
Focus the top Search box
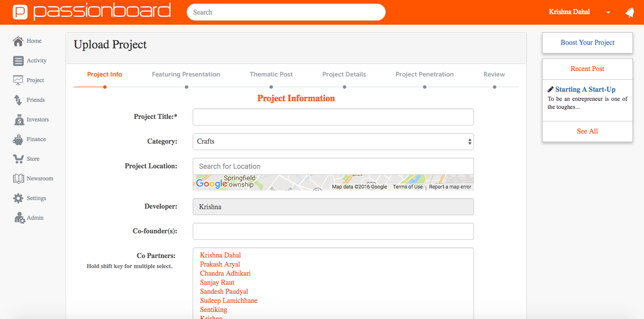(286, 12)
